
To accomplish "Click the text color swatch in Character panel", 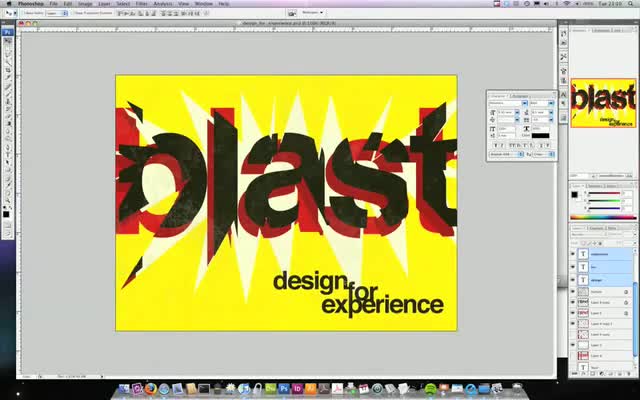I will click(541, 135).
